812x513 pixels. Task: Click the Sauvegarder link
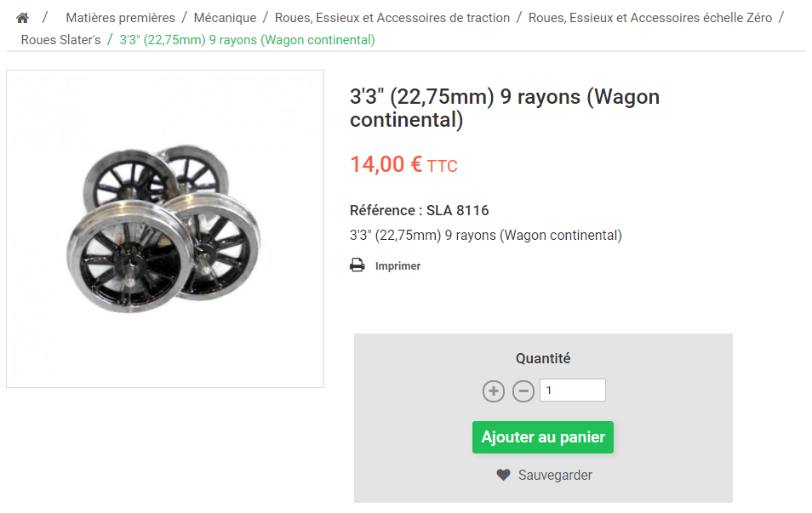coord(555,476)
